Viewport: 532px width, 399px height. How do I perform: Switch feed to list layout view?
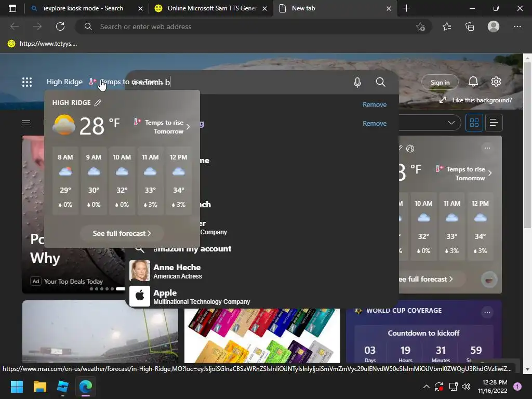494,123
